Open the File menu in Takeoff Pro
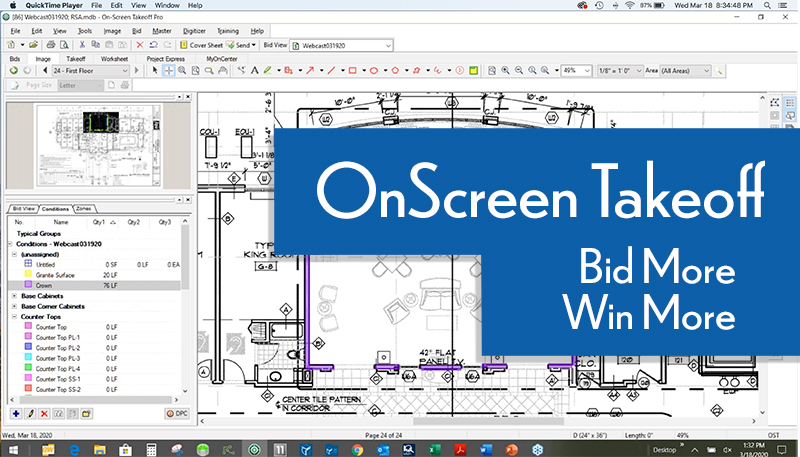This screenshot has width=800, height=457. tap(15, 31)
